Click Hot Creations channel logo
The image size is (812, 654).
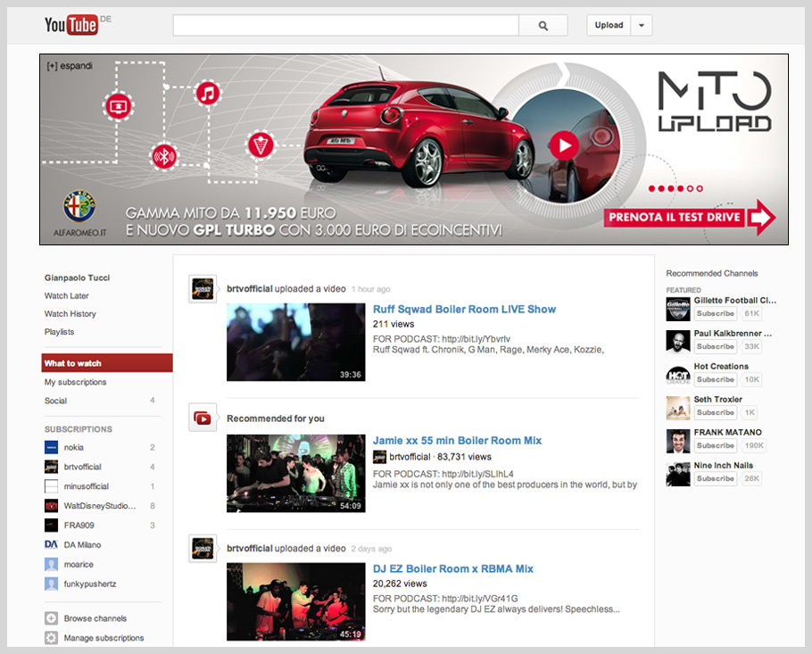coord(678,376)
